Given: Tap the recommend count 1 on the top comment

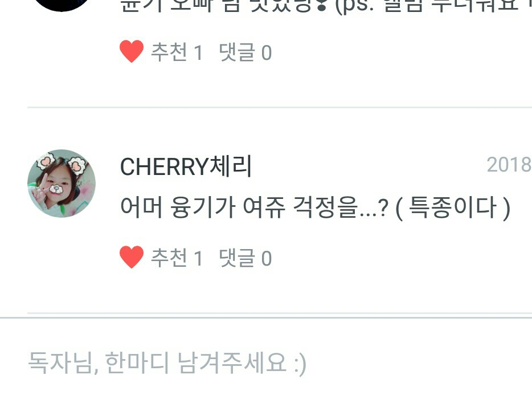Looking at the screenshot, I should coord(198,54).
